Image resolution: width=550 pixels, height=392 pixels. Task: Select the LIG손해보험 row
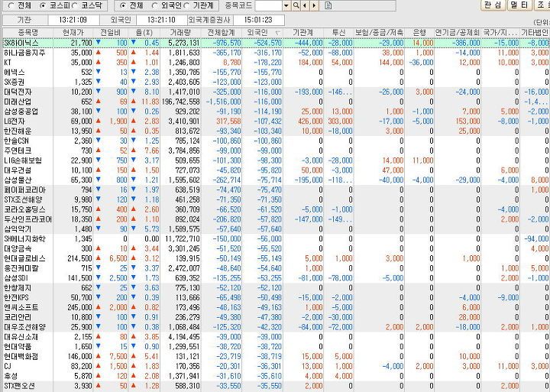click(276, 160)
